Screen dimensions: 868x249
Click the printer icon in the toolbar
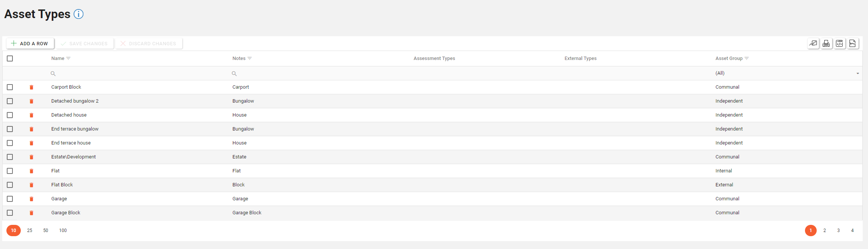click(826, 44)
